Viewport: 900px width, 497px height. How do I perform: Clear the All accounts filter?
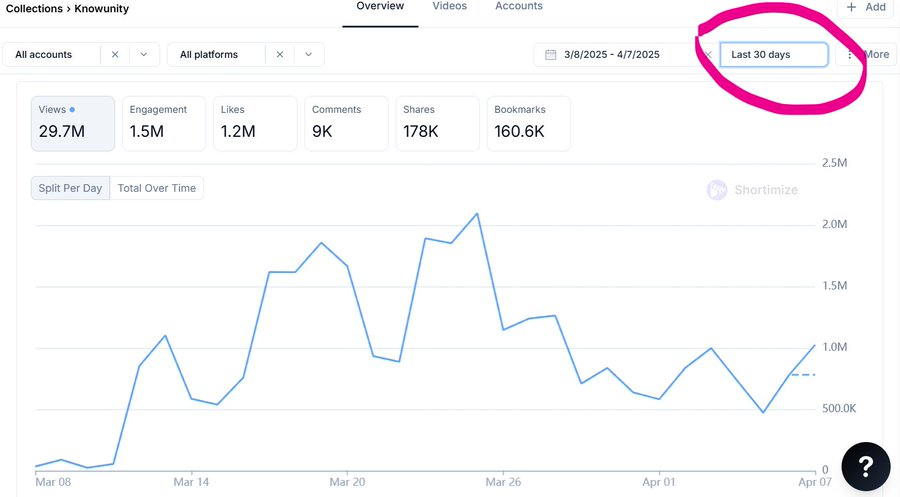(115, 55)
